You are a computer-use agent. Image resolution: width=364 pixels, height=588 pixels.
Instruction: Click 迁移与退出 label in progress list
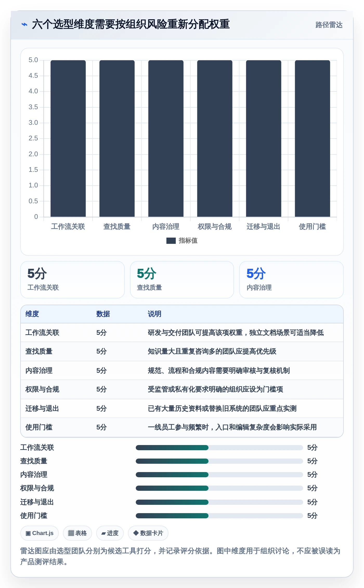(x=37, y=502)
